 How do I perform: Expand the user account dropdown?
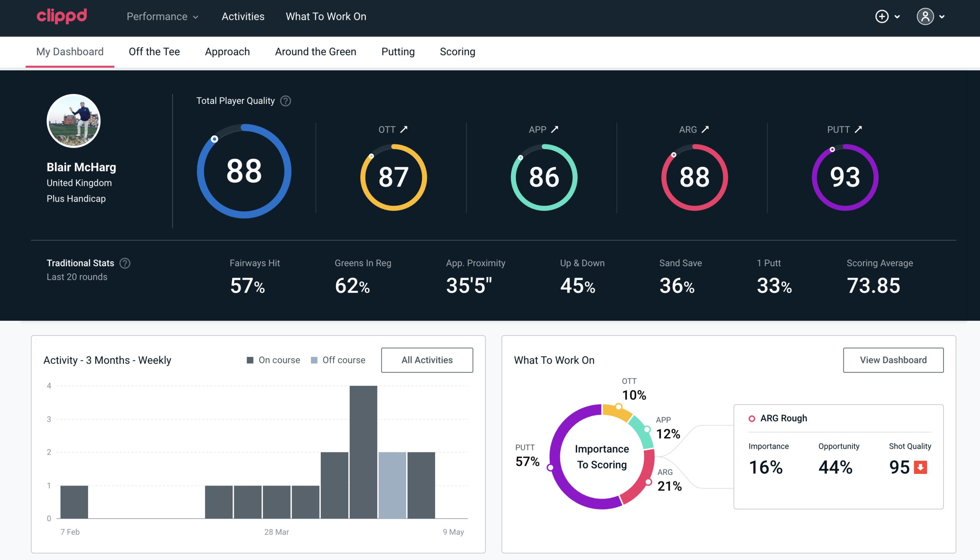click(x=932, y=17)
